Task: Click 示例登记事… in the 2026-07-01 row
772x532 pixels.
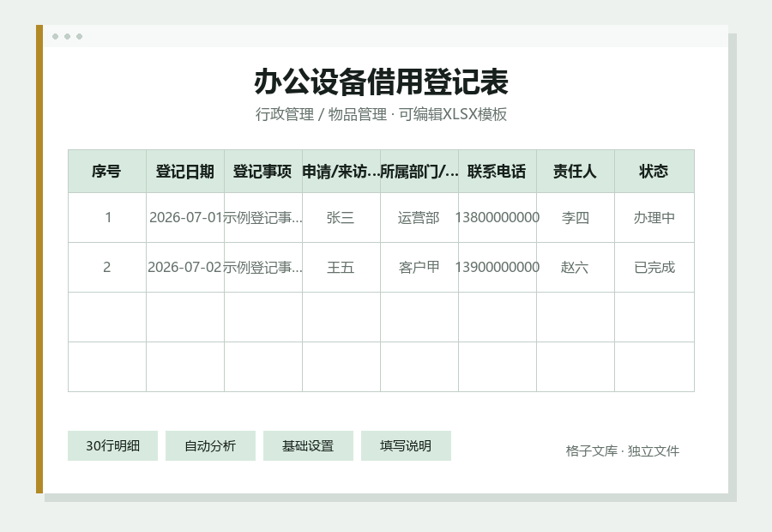Action: (263, 217)
